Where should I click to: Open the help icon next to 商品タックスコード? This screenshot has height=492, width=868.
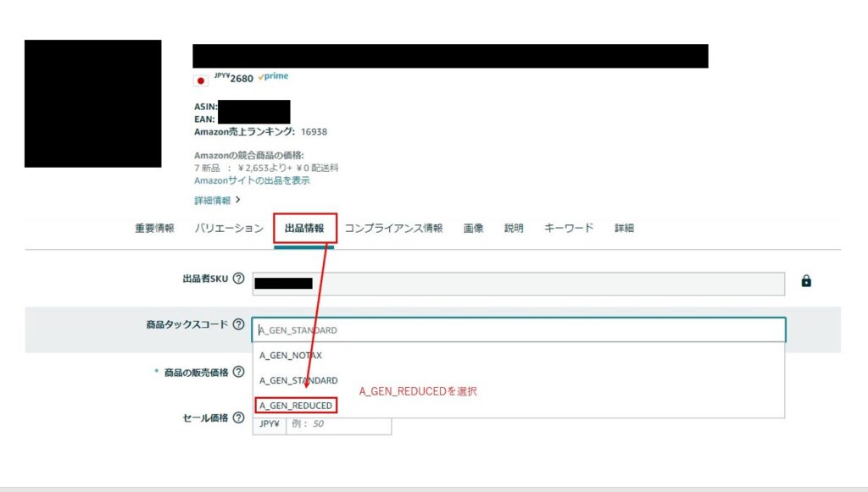[x=238, y=325]
